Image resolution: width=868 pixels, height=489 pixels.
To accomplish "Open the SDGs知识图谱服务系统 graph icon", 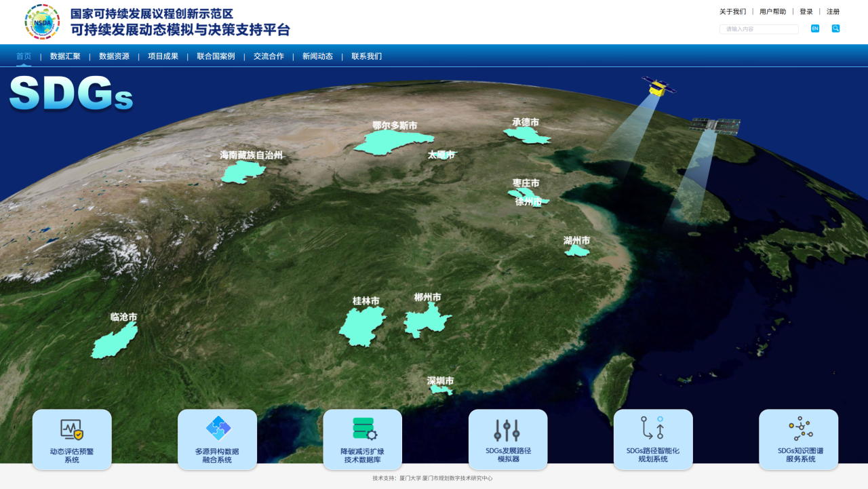I will click(799, 429).
